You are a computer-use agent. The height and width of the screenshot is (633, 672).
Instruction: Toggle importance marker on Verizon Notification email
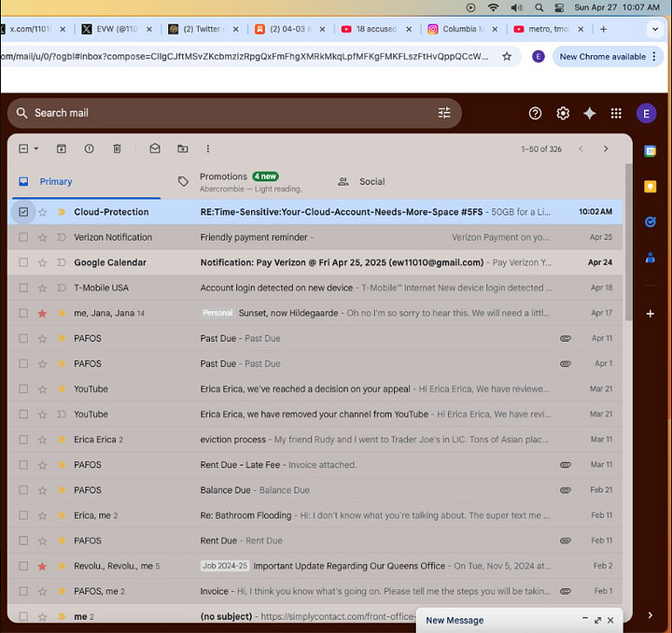62,237
